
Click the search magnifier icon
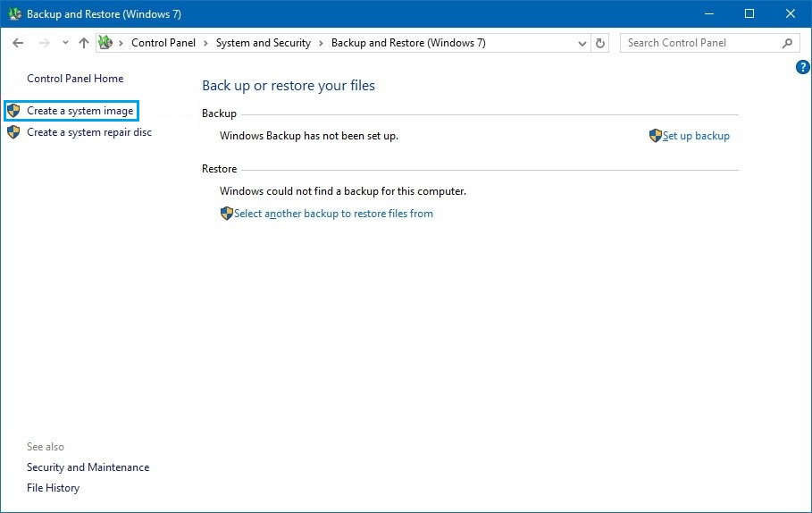pos(787,44)
